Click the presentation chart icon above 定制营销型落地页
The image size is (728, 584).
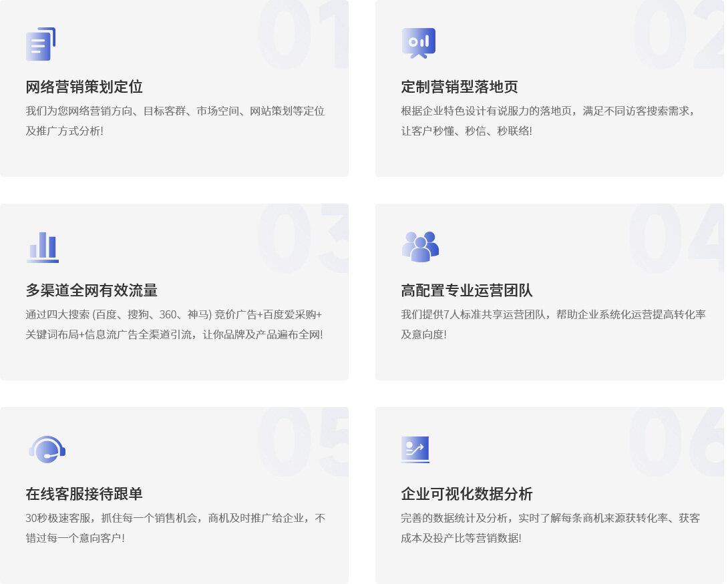click(419, 43)
